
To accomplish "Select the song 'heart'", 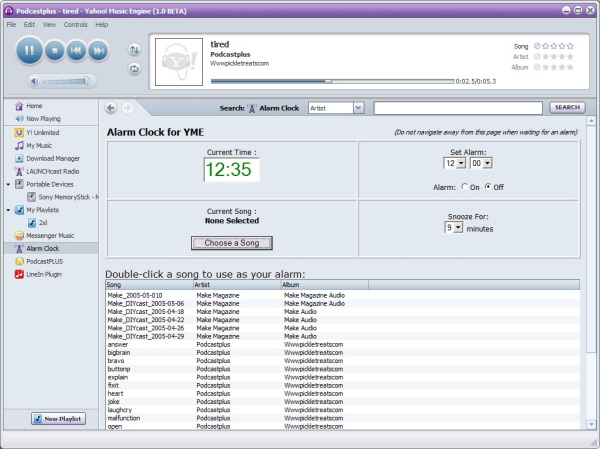I will click(x=115, y=393).
